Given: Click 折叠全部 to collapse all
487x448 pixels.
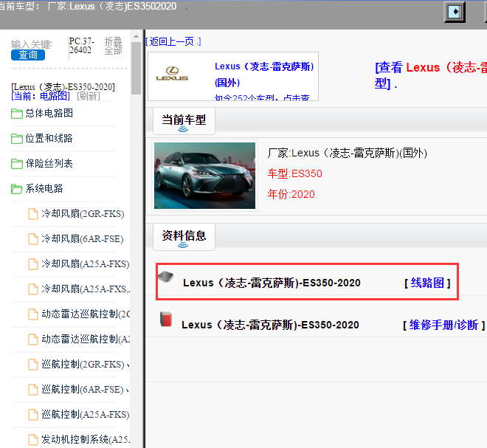Looking at the screenshot, I should point(113,46).
